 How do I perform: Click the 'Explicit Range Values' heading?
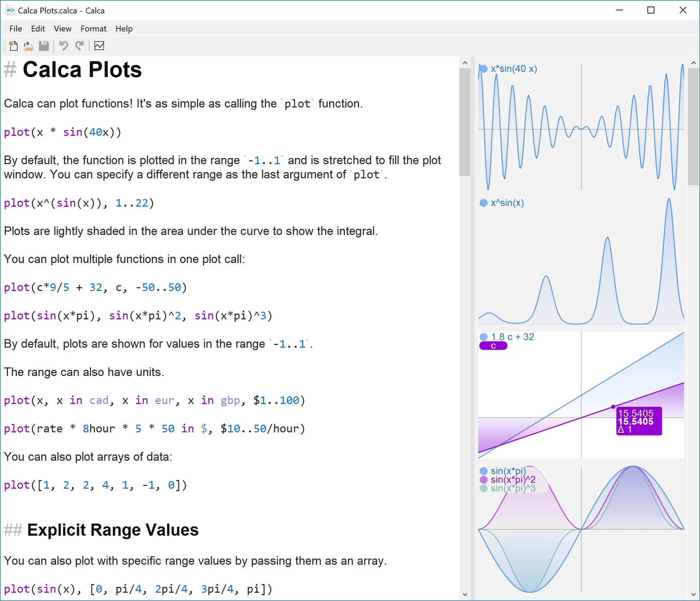tap(113, 530)
